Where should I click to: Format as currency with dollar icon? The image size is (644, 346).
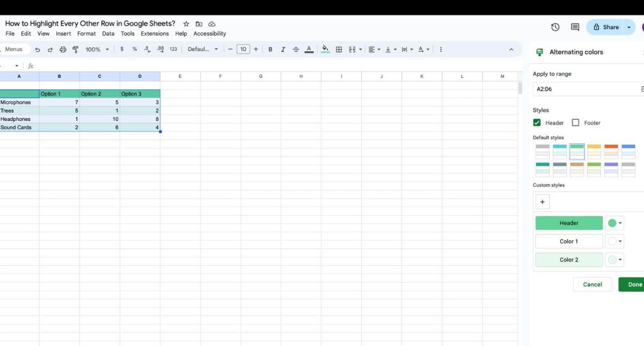[x=122, y=49]
